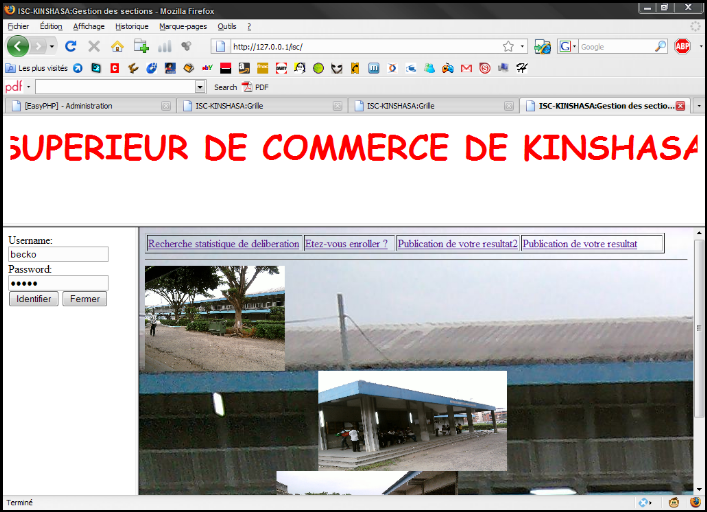Image resolution: width=707 pixels, height=512 pixels.
Task: Click the green round bookmark icon
Action: [x=318, y=68]
